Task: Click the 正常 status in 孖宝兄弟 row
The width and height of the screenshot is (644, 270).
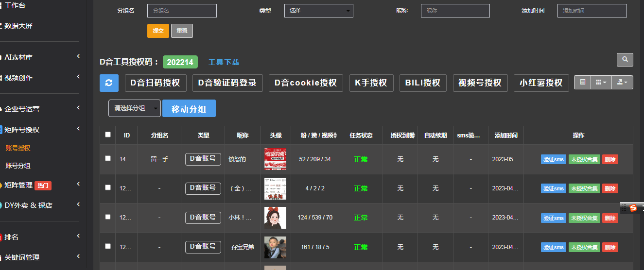Action: click(x=361, y=247)
